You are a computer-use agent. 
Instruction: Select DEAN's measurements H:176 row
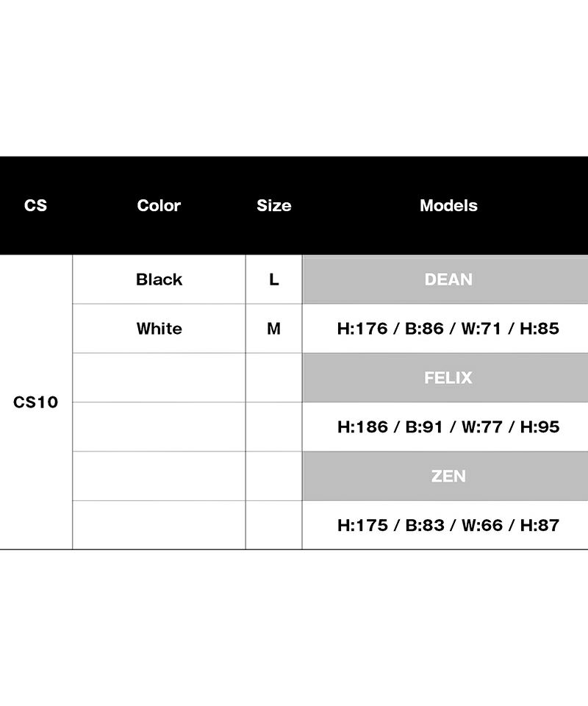pyautogui.click(x=448, y=329)
